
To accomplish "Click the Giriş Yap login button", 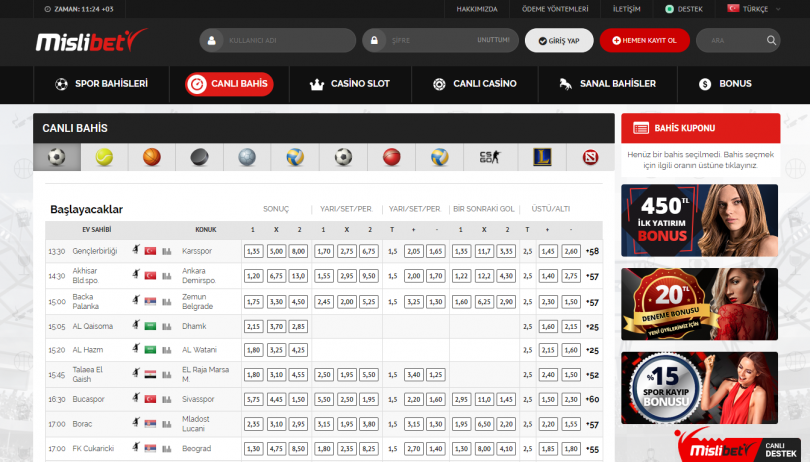I will 559,40.
